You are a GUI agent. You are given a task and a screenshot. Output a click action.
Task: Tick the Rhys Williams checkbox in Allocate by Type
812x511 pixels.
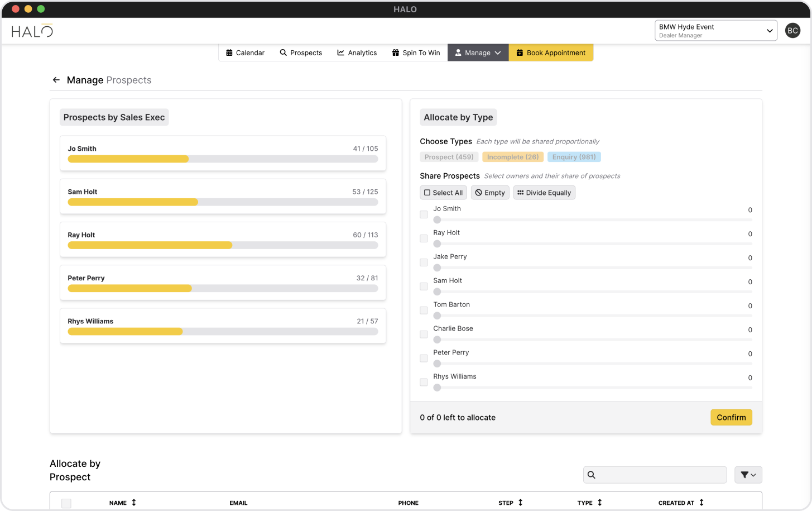424,383
